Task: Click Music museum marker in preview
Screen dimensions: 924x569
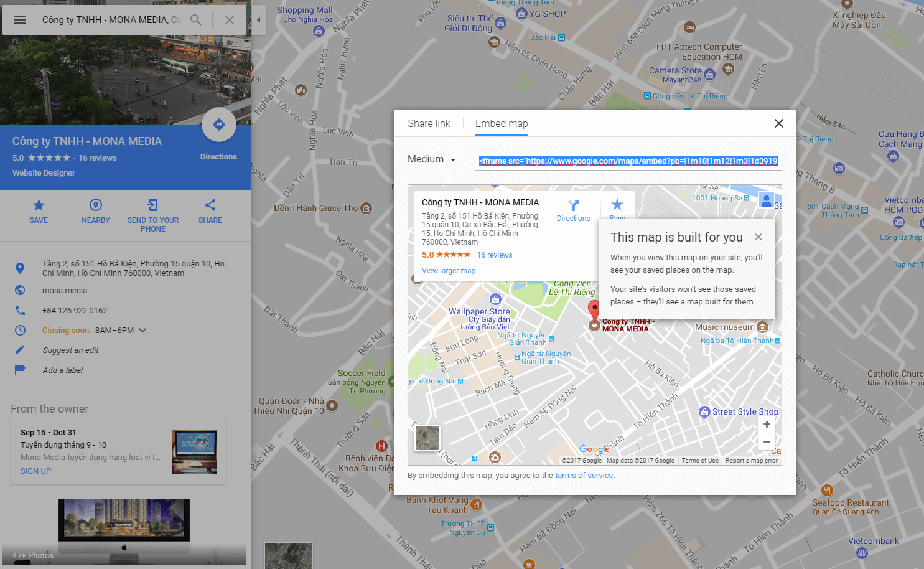Action: tap(763, 327)
